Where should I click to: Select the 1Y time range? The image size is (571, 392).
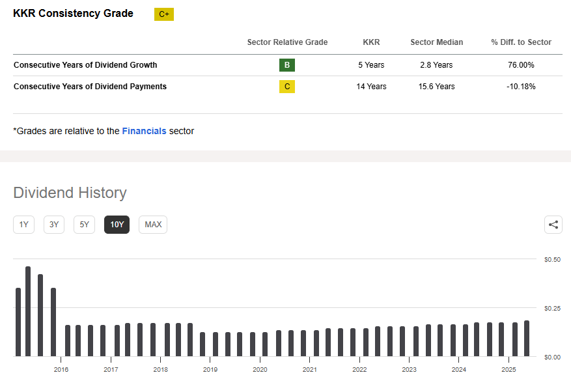pos(24,225)
